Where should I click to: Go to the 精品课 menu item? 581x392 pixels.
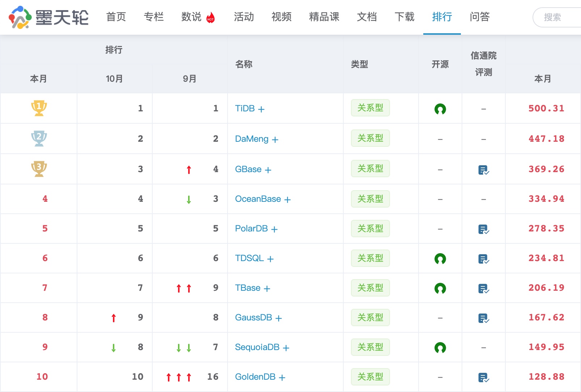[x=324, y=17]
